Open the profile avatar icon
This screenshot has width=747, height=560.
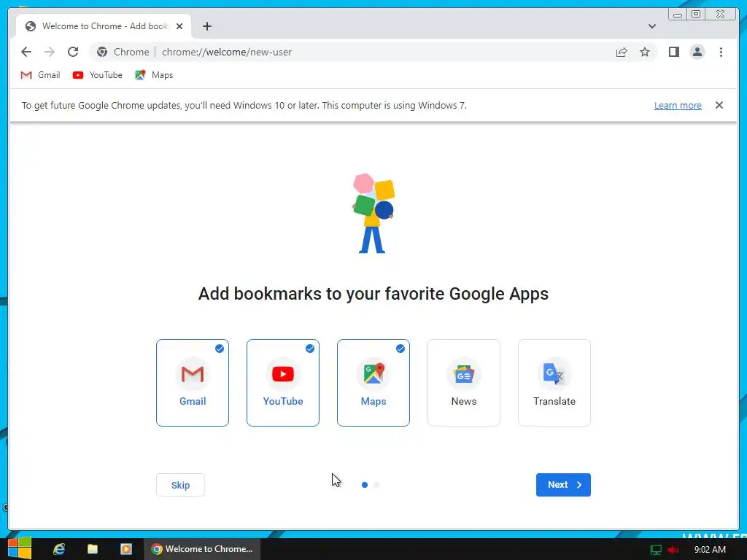[x=697, y=52]
